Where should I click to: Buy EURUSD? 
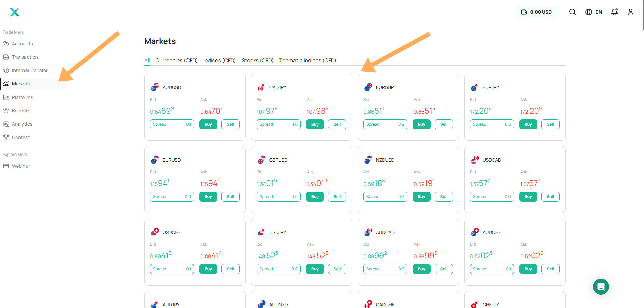tap(208, 197)
